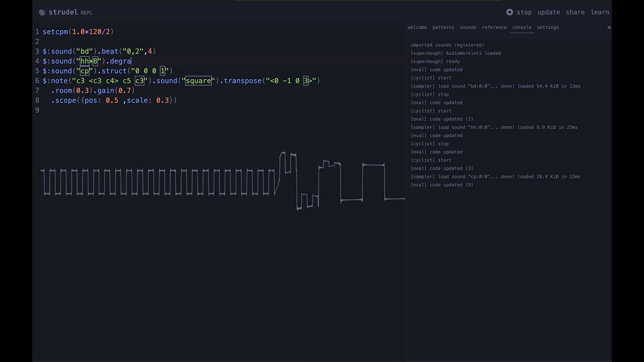Click the strudel logo icon

point(42,13)
